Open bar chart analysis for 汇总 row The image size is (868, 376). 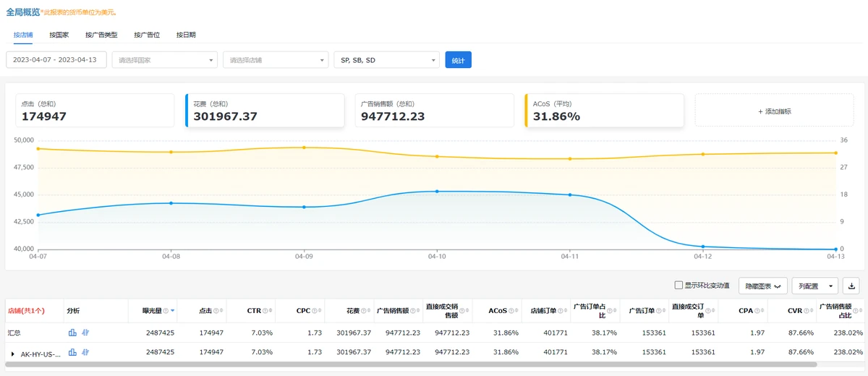click(72, 333)
